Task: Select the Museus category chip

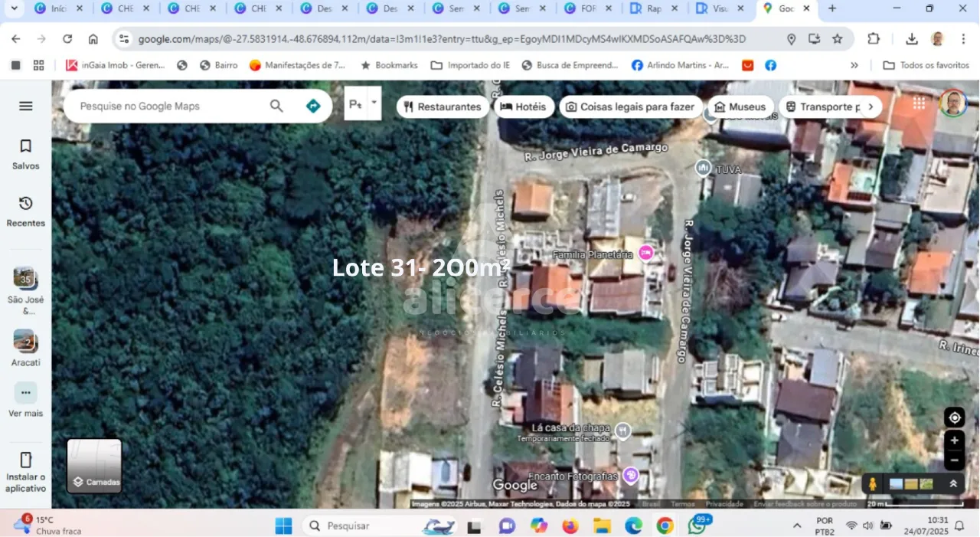Action: [740, 107]
